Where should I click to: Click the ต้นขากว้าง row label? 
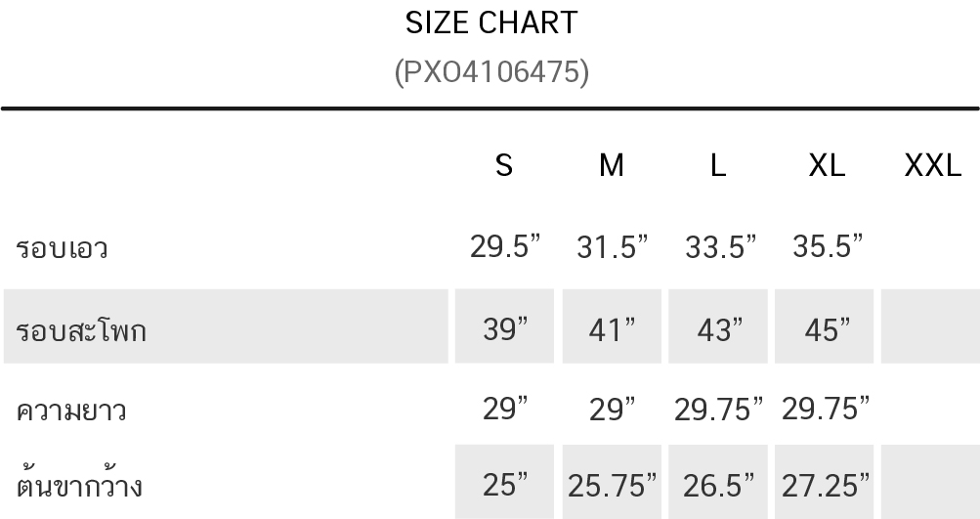79,484
